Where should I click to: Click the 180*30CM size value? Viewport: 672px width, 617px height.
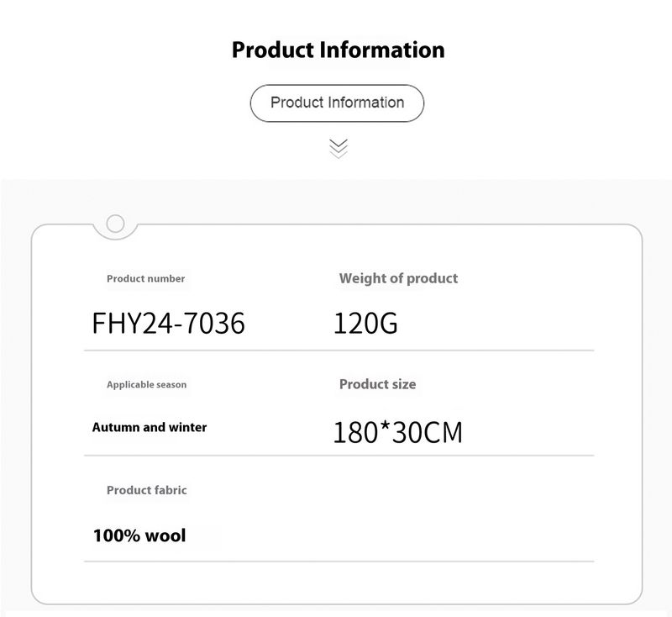(397, 432)
